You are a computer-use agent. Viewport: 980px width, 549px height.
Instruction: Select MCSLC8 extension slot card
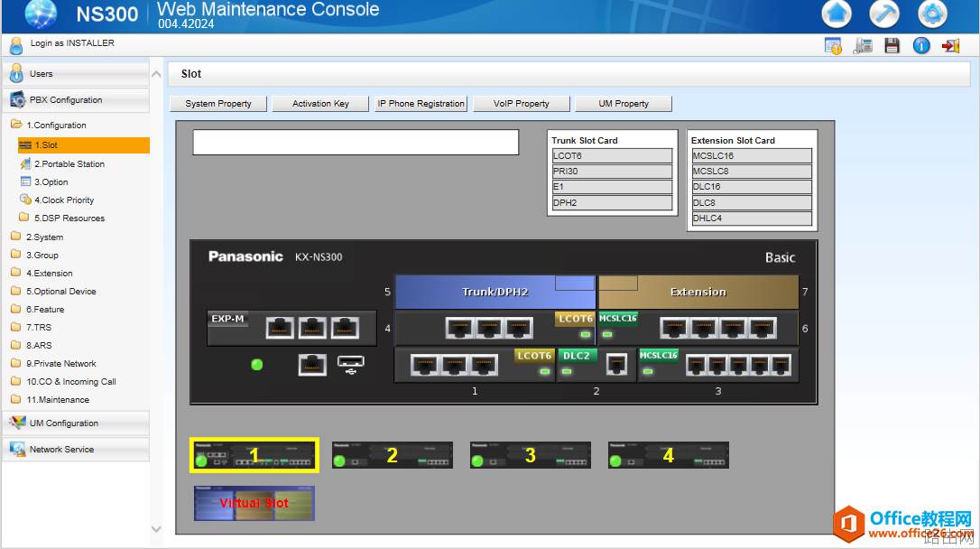pos(752,172)
